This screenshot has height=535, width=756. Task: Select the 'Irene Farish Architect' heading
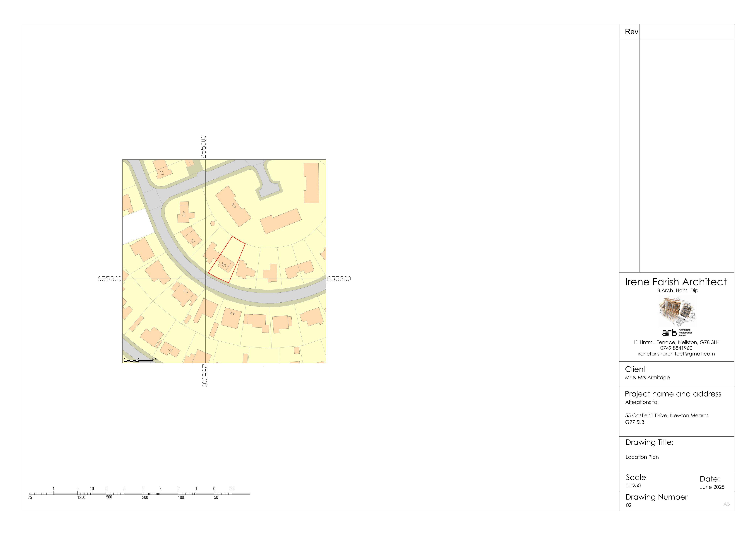676,282
